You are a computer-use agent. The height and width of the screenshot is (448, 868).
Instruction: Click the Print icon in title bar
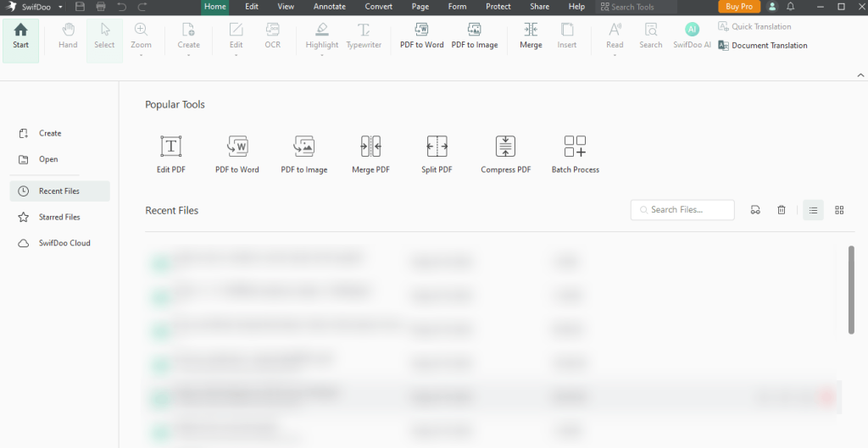click(101, 7)
